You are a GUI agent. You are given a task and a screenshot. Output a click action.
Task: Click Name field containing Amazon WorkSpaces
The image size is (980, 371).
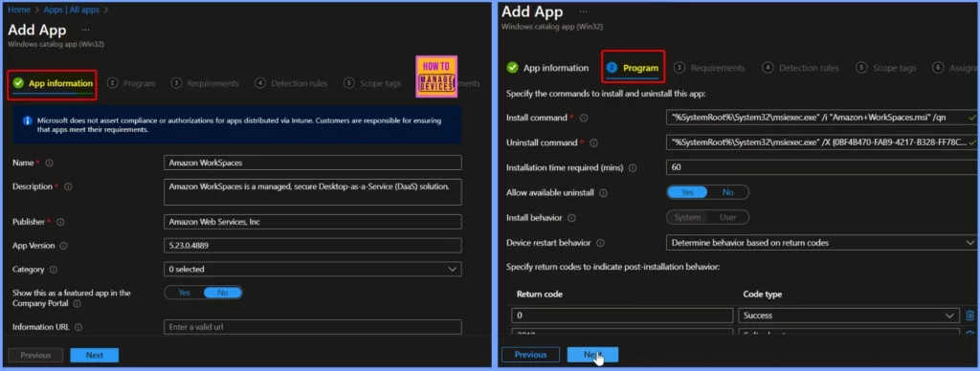click(313, 163)
